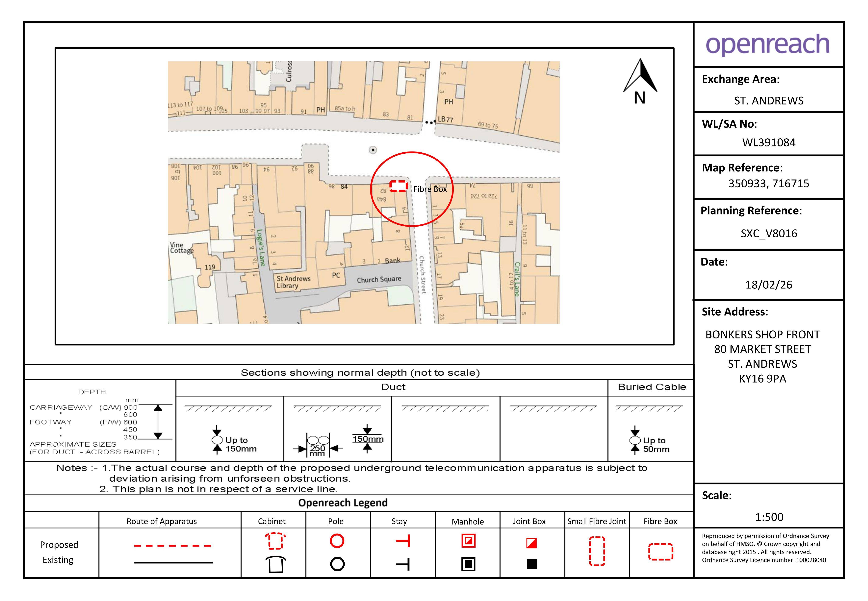Click the red Fibre Box marker on map
868x601 pixels.
(398, 186)
